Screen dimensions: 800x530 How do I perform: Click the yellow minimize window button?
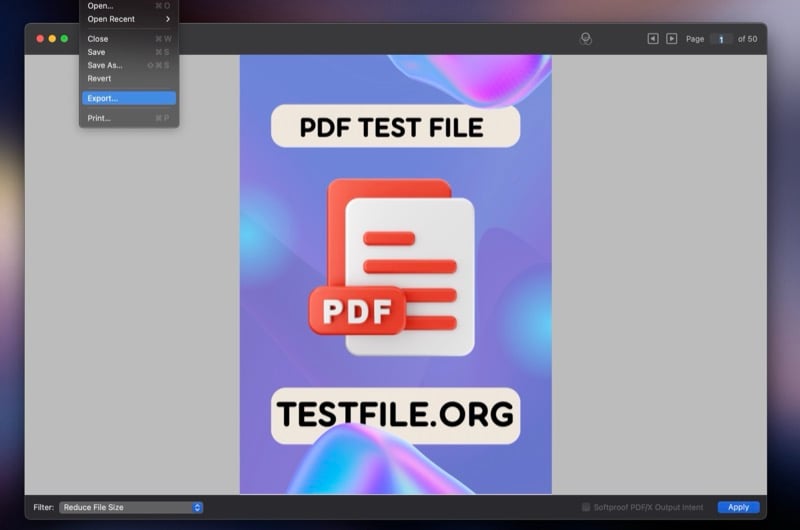tap(52, 39)
